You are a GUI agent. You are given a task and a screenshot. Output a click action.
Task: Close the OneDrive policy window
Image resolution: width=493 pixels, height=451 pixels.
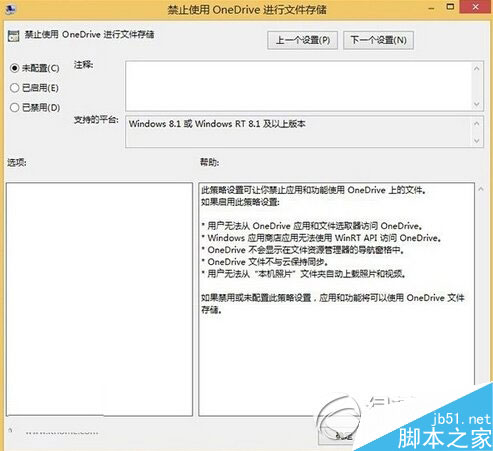point(476,7)
